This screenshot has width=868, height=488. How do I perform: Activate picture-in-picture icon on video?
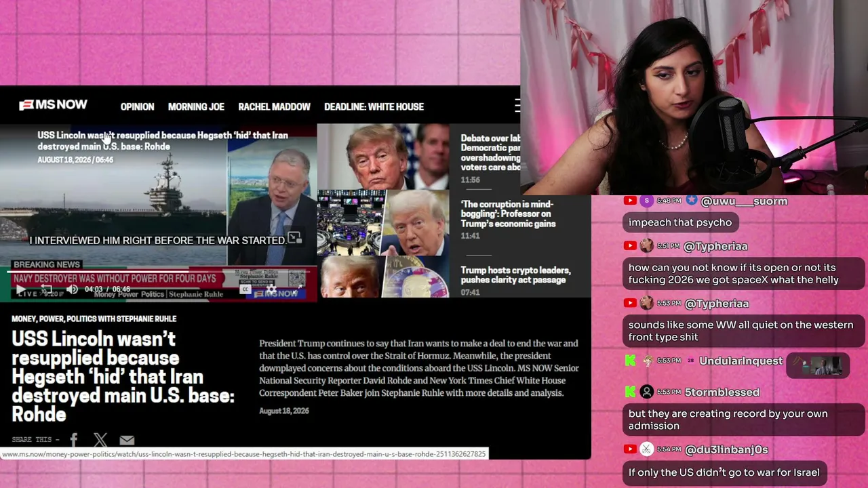[294, 238]
